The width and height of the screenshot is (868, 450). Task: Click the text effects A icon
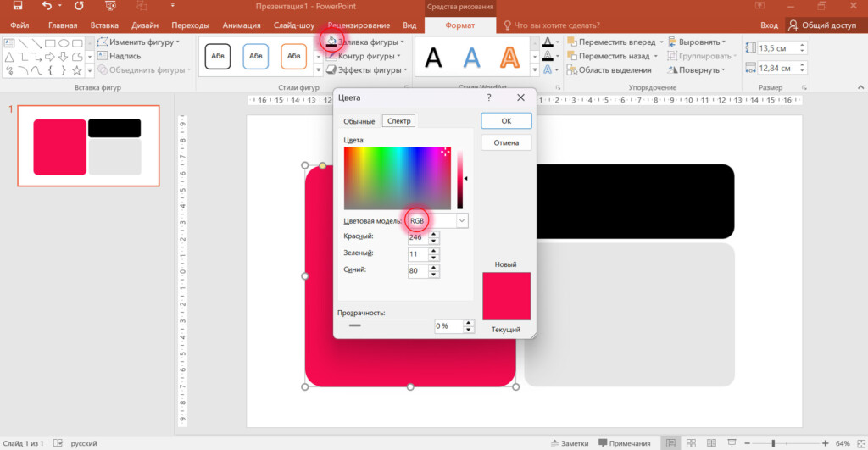[x=548, y=69]
